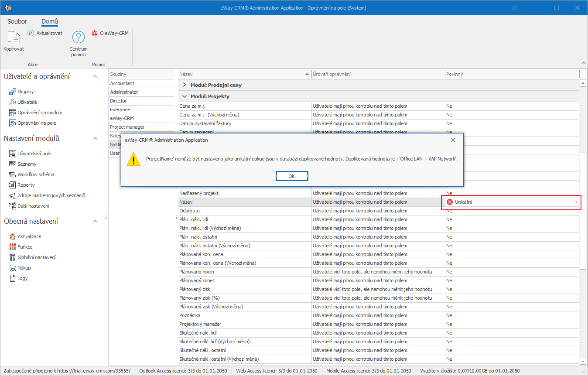The image size is (588, 376).
Task: Collapse the Obecná nastavení section
Action: (x=95, y=222)
